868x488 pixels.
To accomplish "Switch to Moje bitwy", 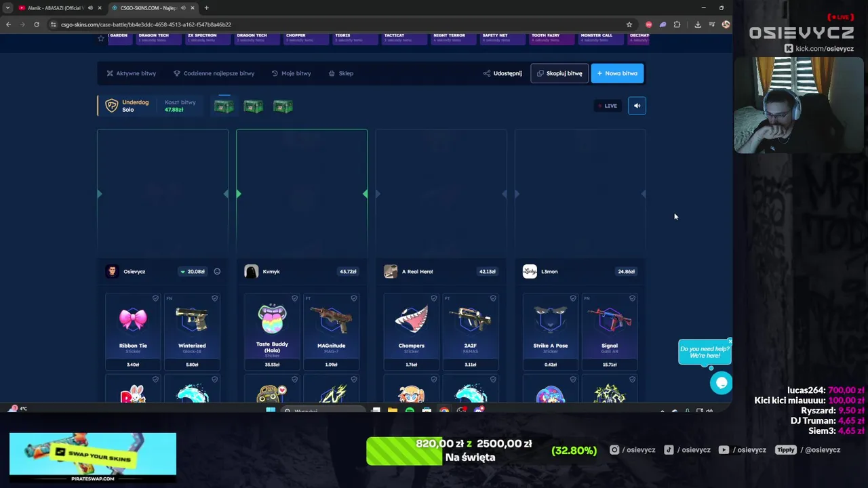I will (291, 73).
